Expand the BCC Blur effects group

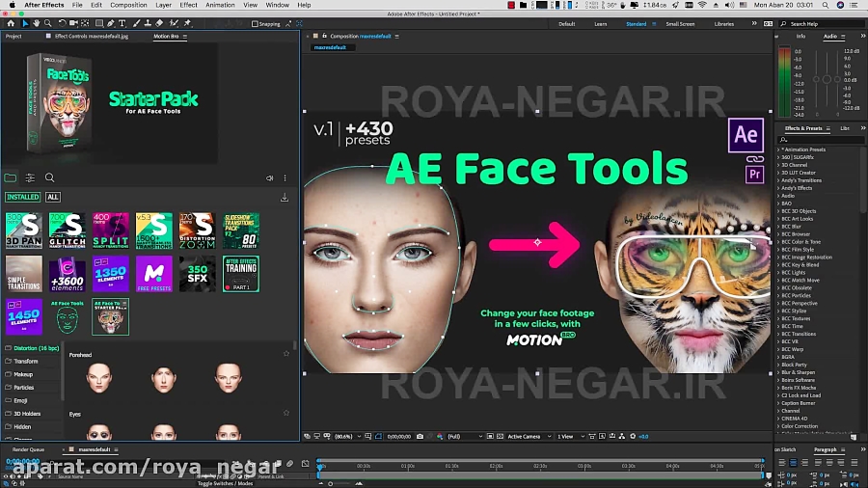coord(778,227)
